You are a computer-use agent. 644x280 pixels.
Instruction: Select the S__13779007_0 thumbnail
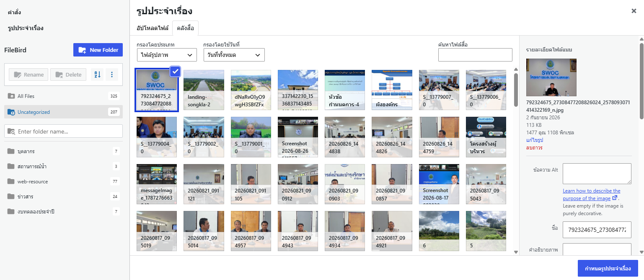click(439, 90)
